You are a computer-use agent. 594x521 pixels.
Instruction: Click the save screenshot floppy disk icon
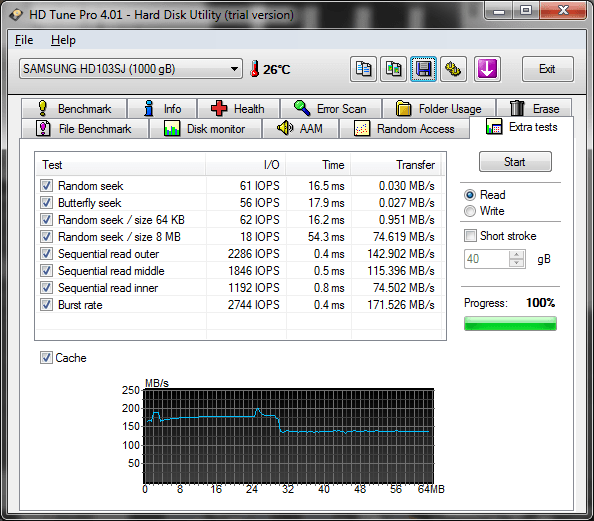point(424,69)
